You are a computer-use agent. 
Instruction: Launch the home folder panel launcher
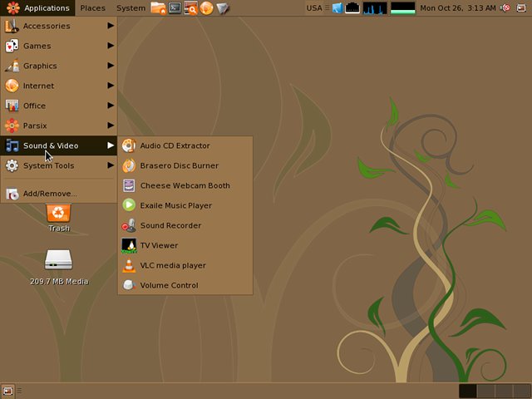pyautogui.click(x=158, y=7)
